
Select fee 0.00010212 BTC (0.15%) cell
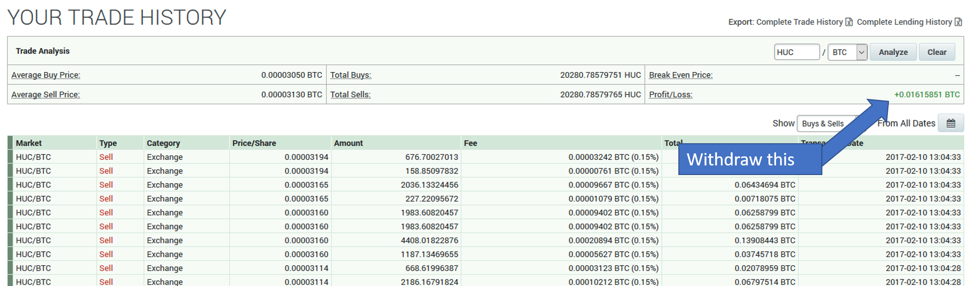pyautogui.click(x=613, y=281)
